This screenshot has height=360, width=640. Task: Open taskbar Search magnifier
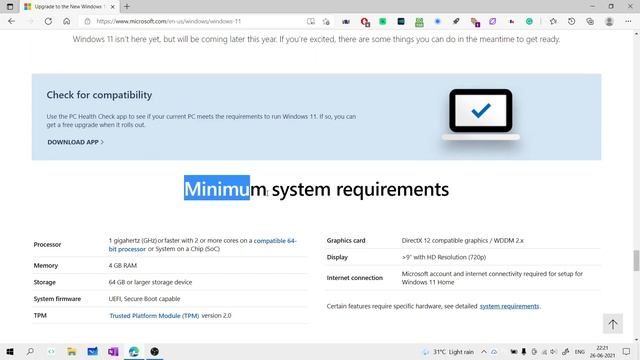[30, 351]
